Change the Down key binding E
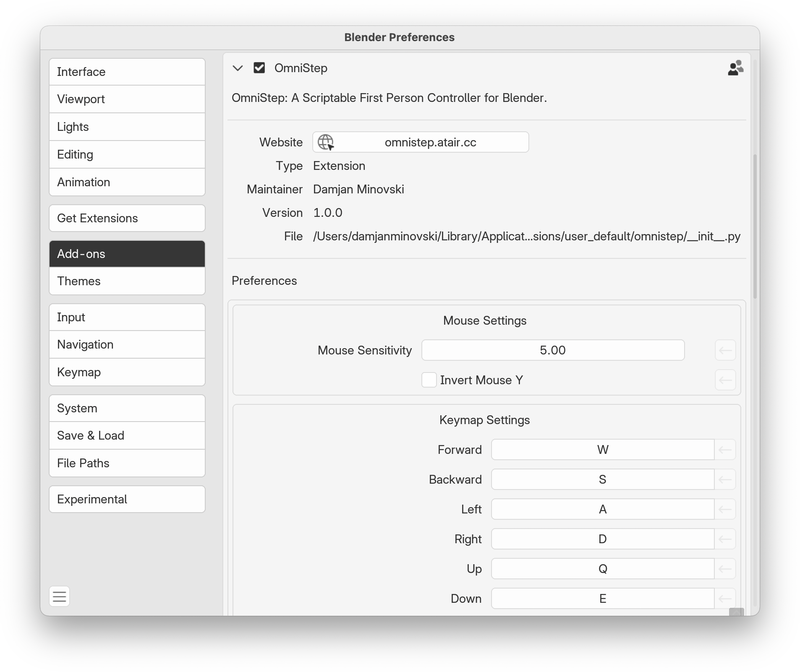The width and height of the screenshot is (800, 672). click(x=603, y=599)
